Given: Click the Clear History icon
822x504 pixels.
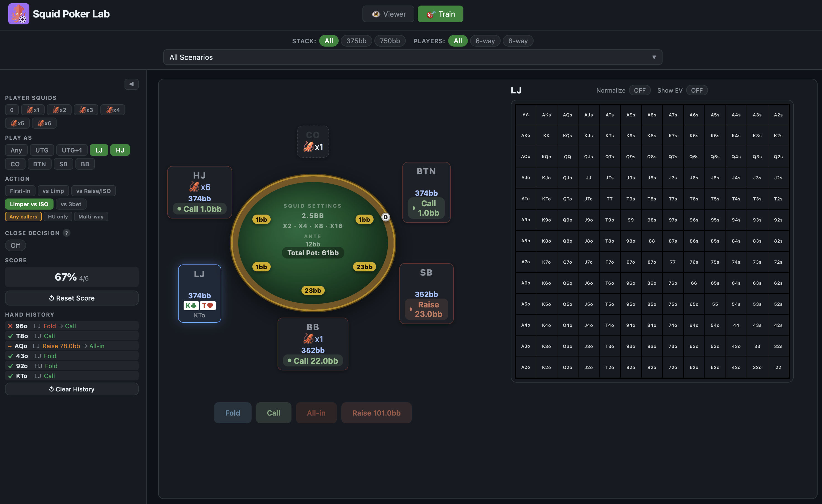Looking at the screenshot, I should 51,389.
